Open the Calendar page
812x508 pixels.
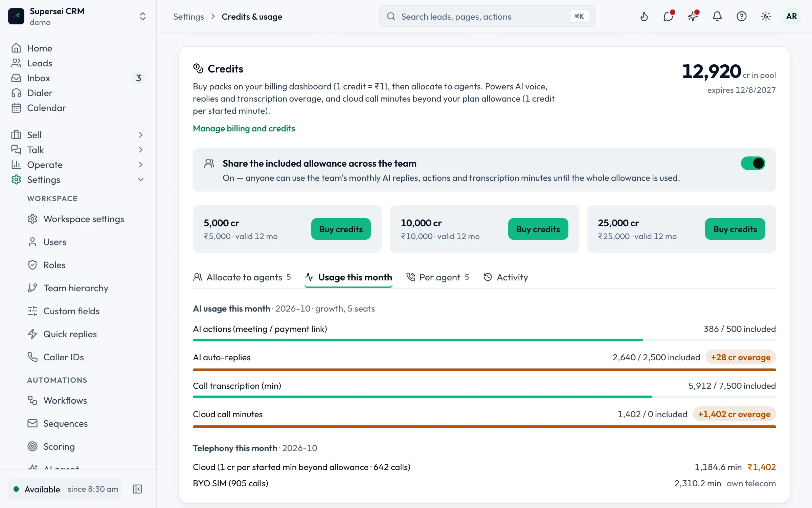[x=78, y=108]
